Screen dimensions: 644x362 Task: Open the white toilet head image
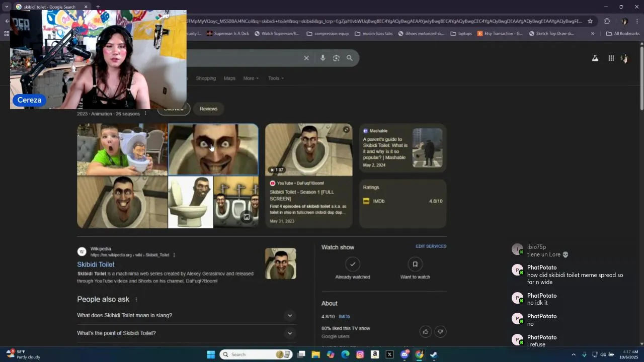191,202
